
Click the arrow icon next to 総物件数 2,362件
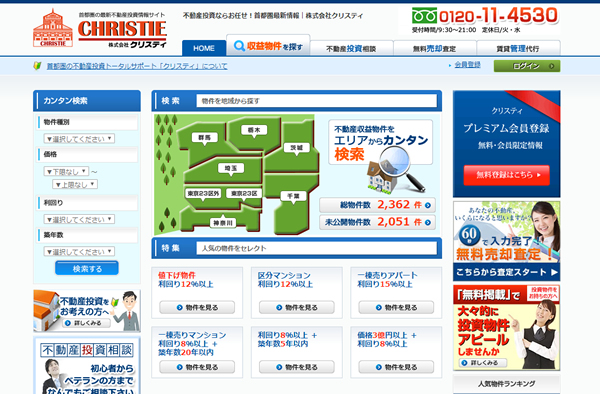[428, 205]
